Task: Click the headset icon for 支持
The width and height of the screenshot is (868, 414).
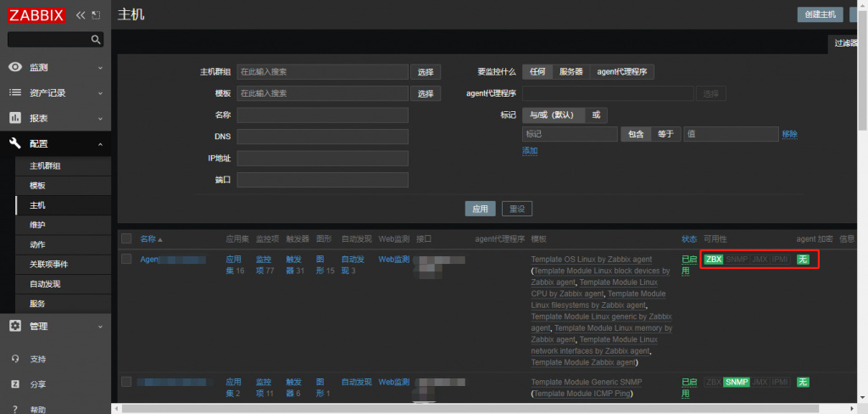Action: coord(15,359)
